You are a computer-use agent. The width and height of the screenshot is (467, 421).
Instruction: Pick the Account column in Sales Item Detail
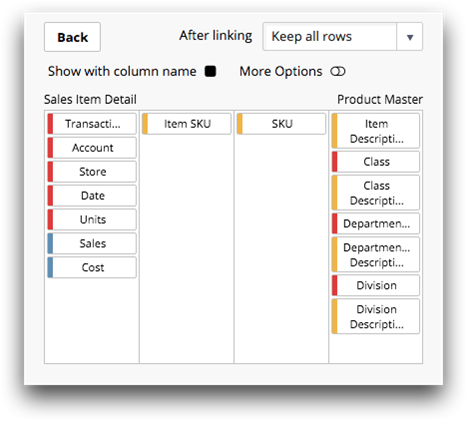point(92,148)
